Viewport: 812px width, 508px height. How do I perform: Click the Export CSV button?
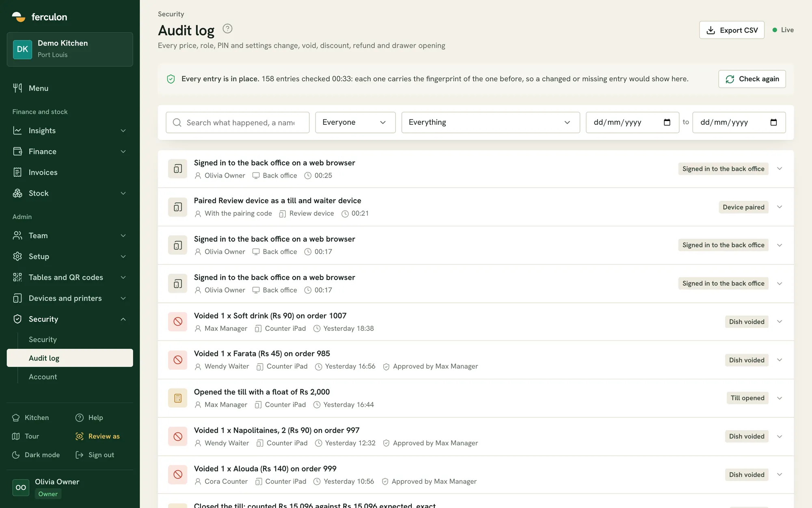[x=732, y=30]
